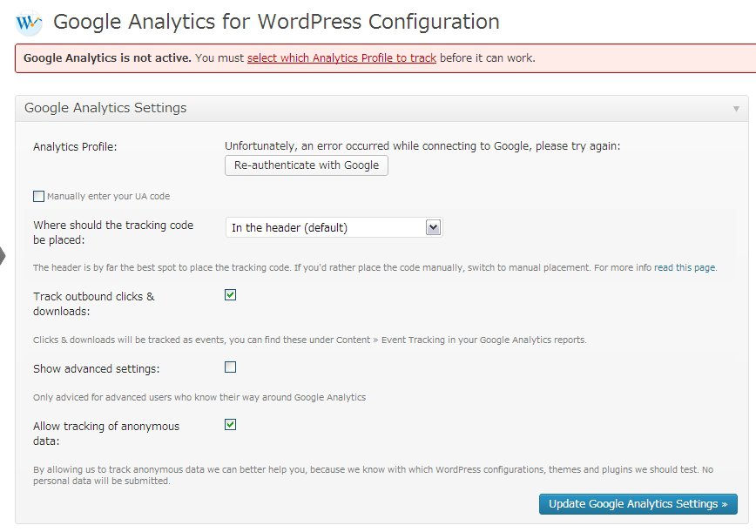Open the tracking code placement dropdown
Viewport: 756px width, 532px height.
tap(334, 227)
